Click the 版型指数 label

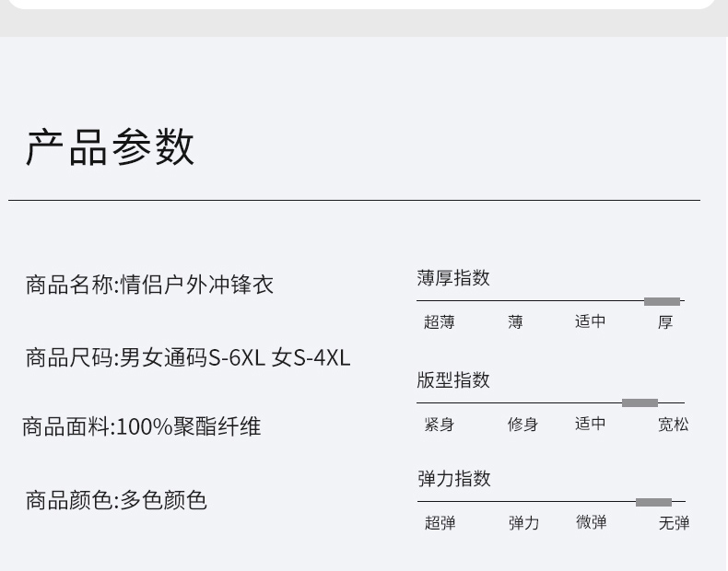(453, 380)
